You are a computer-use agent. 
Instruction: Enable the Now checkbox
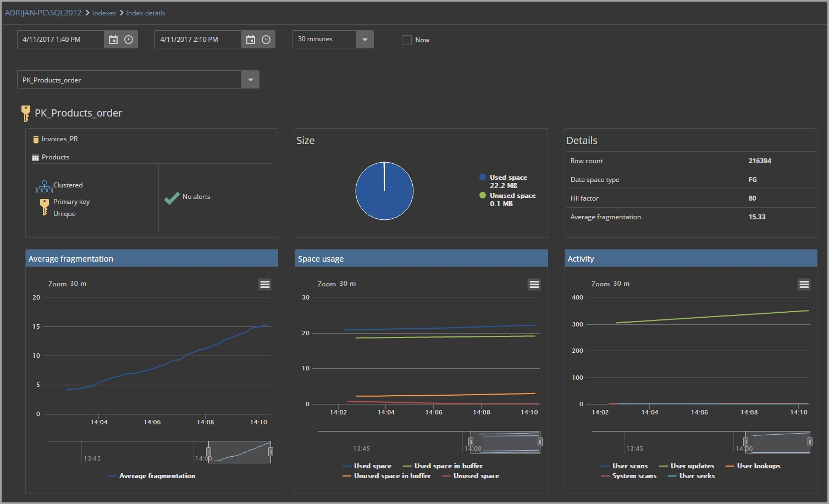406,40
